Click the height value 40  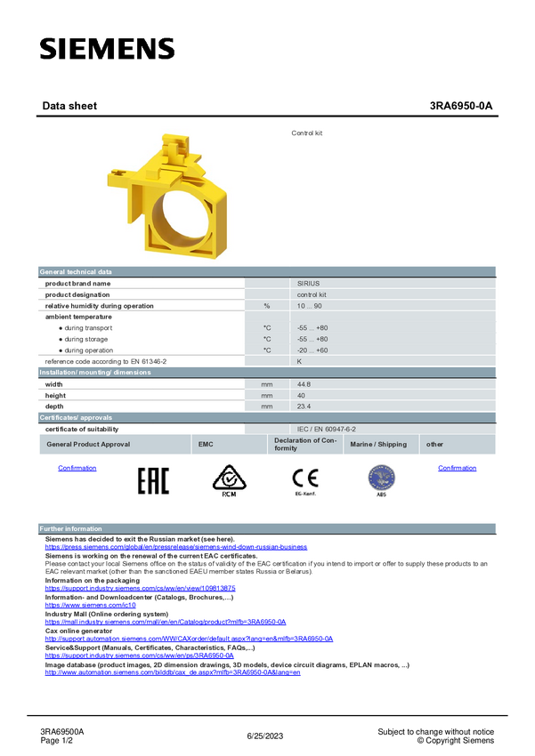tap(301, 396)
